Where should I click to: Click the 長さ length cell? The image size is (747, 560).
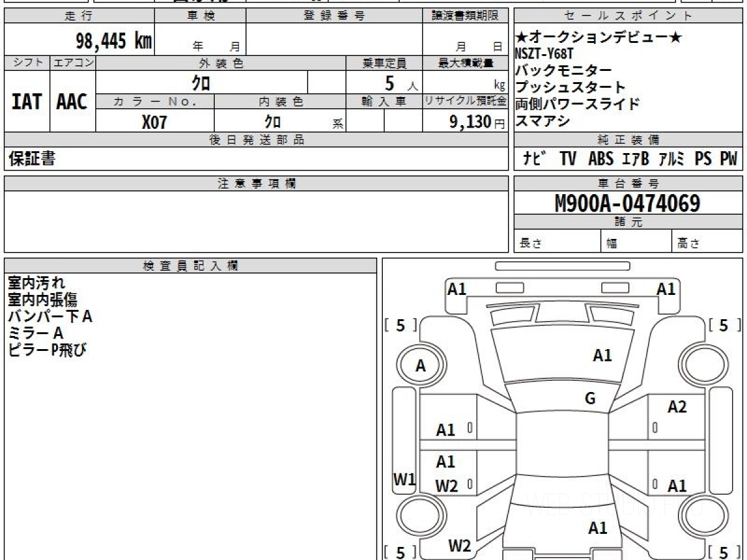pyautogui.click(x=558, y=241)
